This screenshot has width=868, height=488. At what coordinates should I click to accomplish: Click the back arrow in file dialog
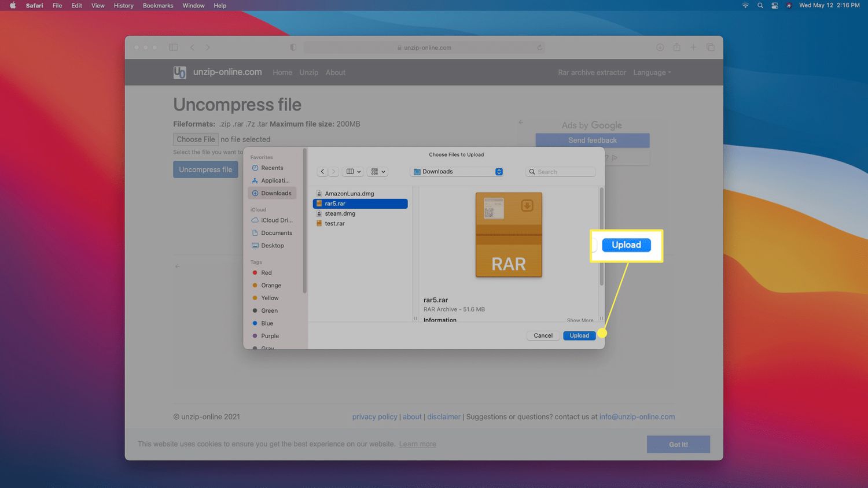(x=322, y=172)
